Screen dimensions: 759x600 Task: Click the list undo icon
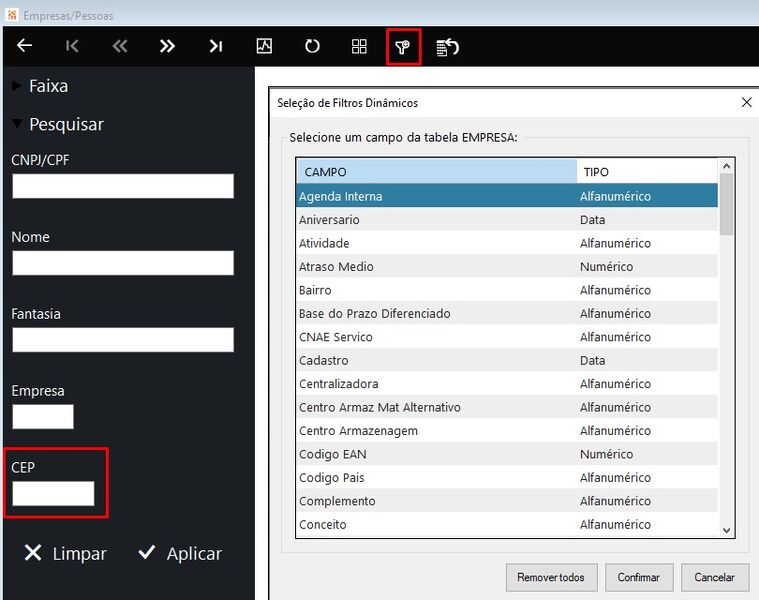click(x=448, y=47)
